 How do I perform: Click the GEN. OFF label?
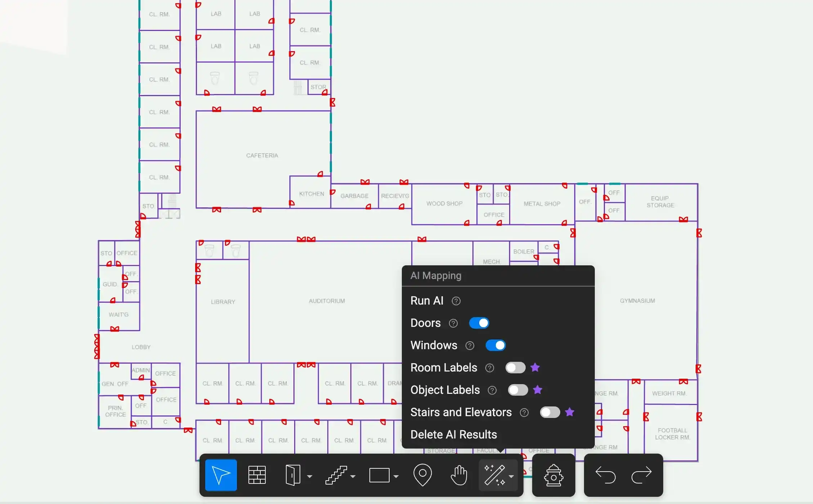tap(115, 384)
